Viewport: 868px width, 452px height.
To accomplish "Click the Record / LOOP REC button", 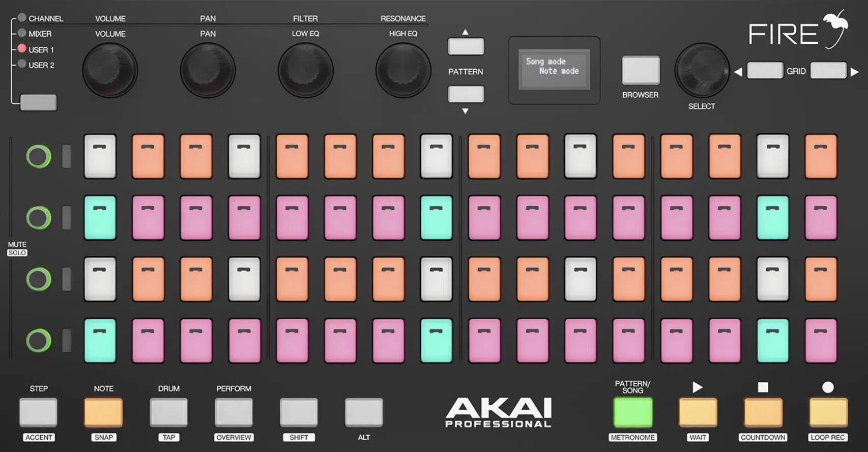I will tap(828, 412).
